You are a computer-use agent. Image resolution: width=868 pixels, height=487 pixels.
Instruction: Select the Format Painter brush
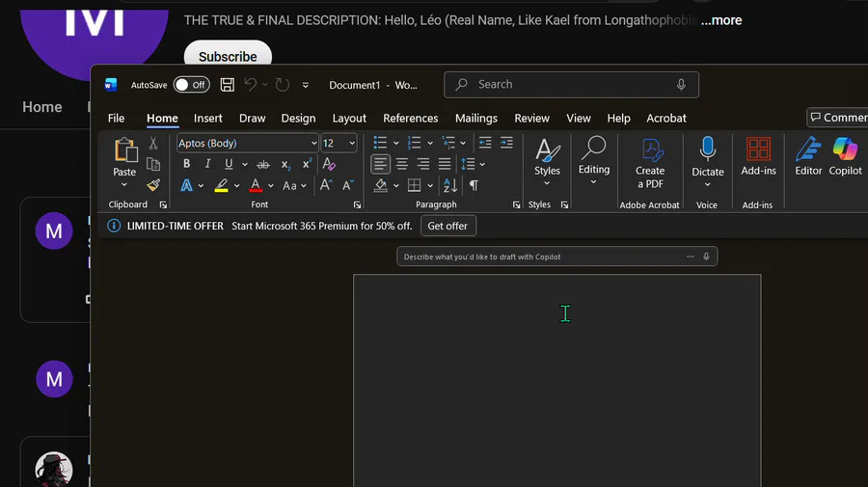point(153,185)
